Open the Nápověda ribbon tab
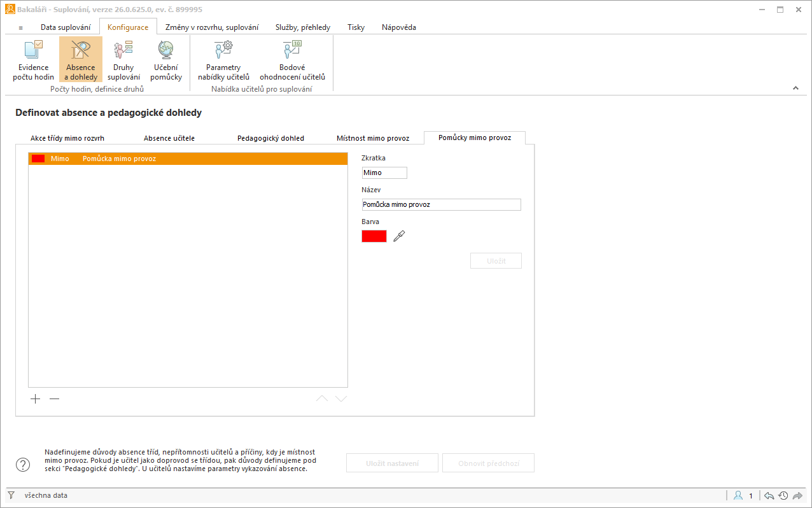The height and width of the screenshot is (508, 812). [399, 27]
